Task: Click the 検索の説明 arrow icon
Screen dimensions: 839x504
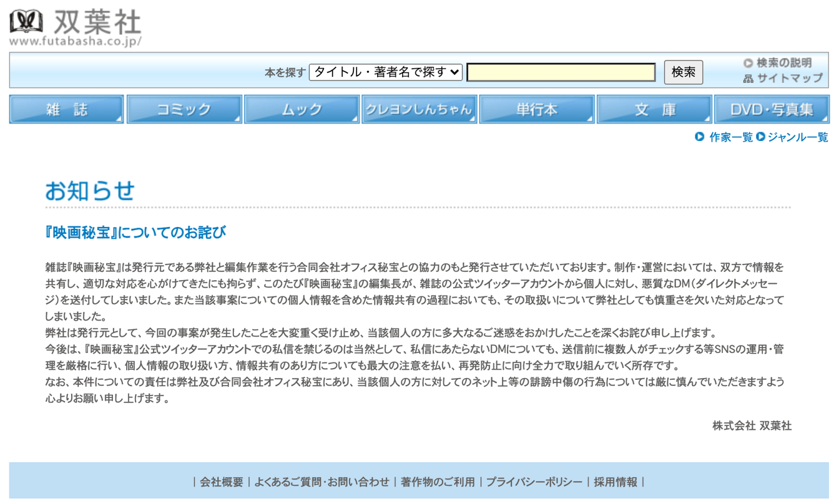Action: coord(748,63)
